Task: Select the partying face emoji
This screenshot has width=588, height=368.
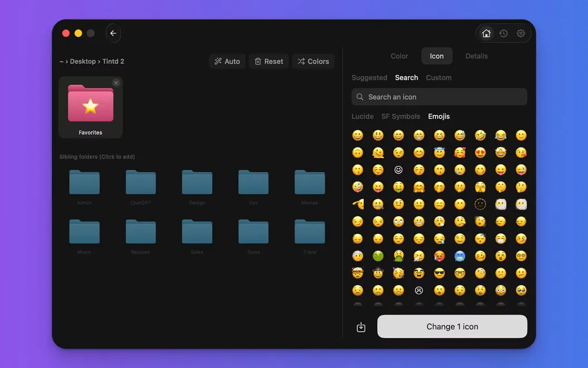Action: [x=398, y=273]
